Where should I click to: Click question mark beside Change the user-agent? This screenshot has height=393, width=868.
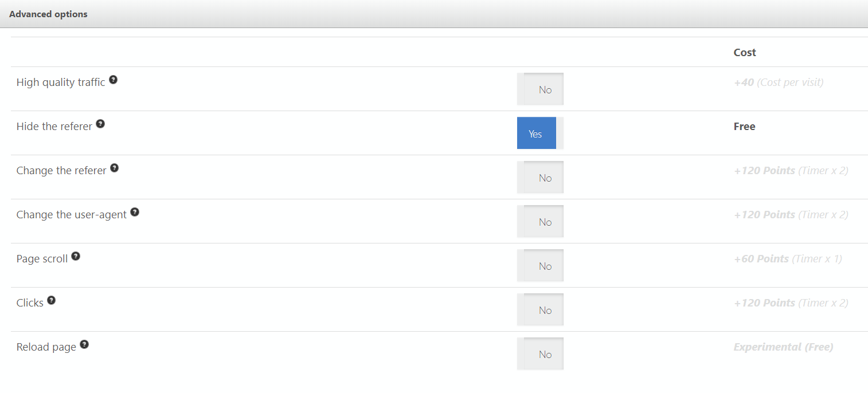(x=135, y=212)
